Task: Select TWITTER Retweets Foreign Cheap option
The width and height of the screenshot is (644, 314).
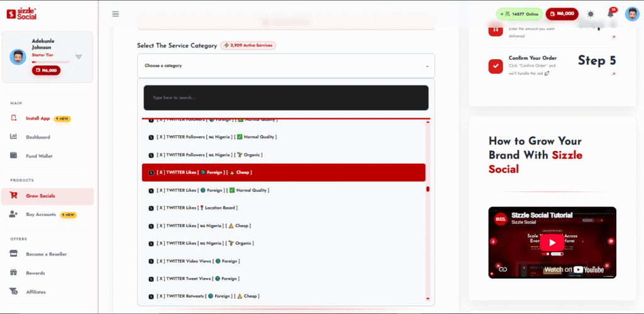Action: 284,296
